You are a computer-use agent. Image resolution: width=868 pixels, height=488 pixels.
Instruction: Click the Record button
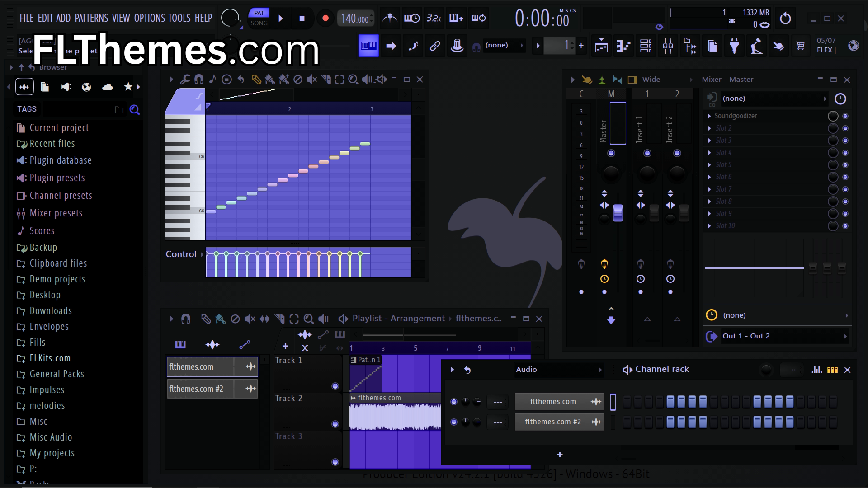tap(325, 19)
